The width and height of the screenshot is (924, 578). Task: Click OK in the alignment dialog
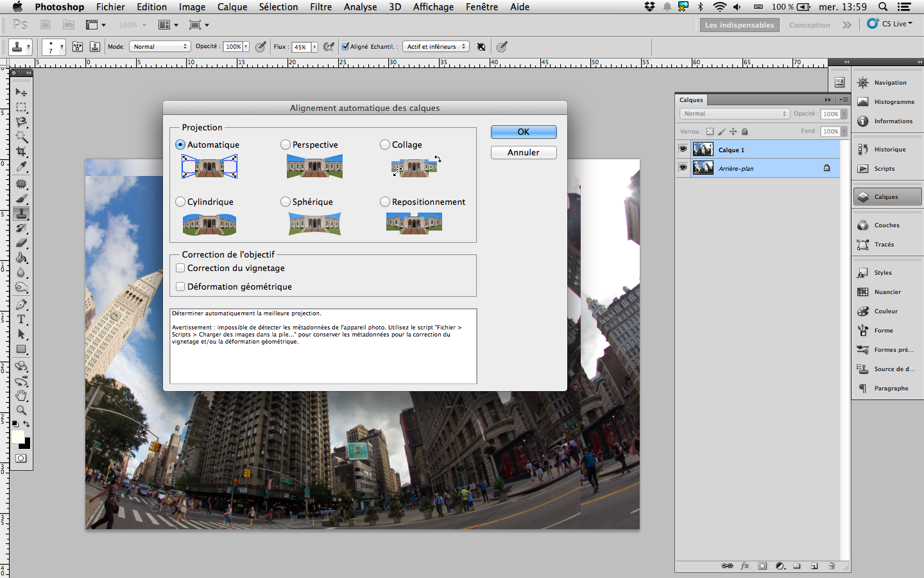point(524,132)
